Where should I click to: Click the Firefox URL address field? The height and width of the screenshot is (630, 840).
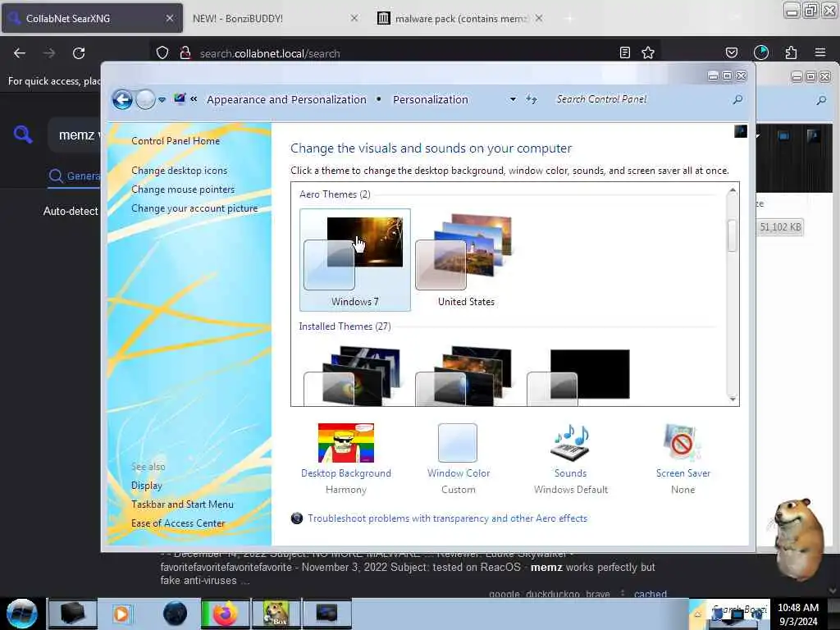(x=404, y=53)
